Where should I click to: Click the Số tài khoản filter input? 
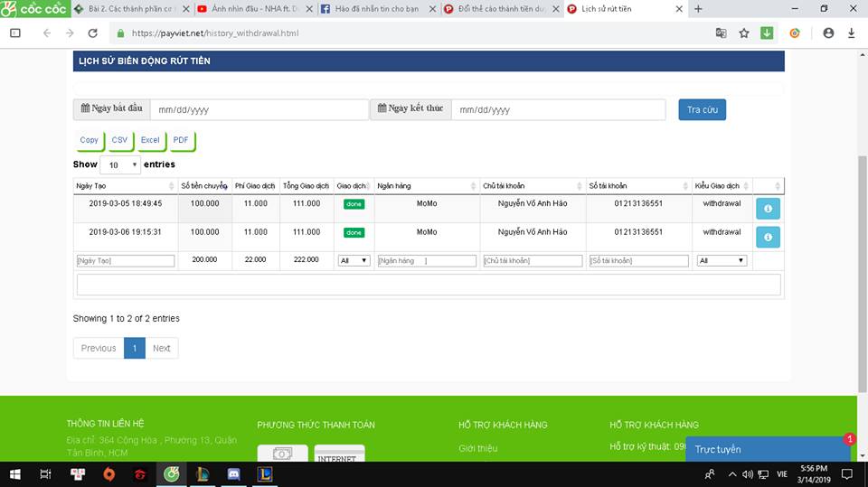pyautogui.click(x=639, y=260)
